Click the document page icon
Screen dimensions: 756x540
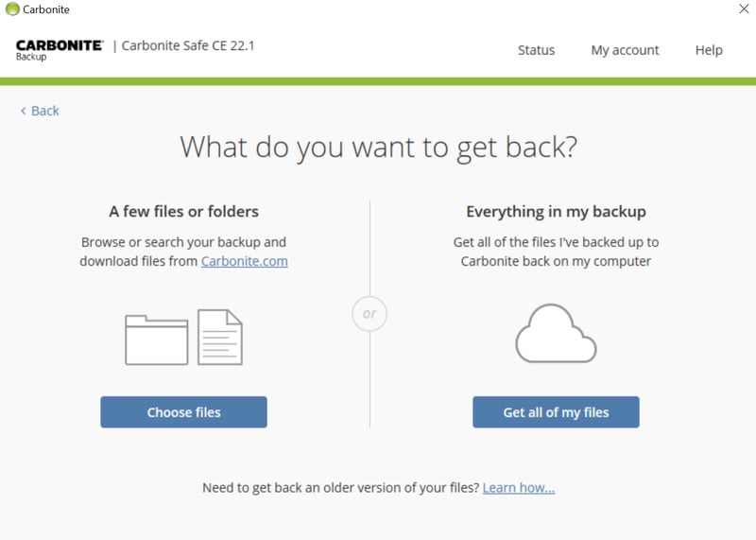pyautogui.click(x=220, y=337)
